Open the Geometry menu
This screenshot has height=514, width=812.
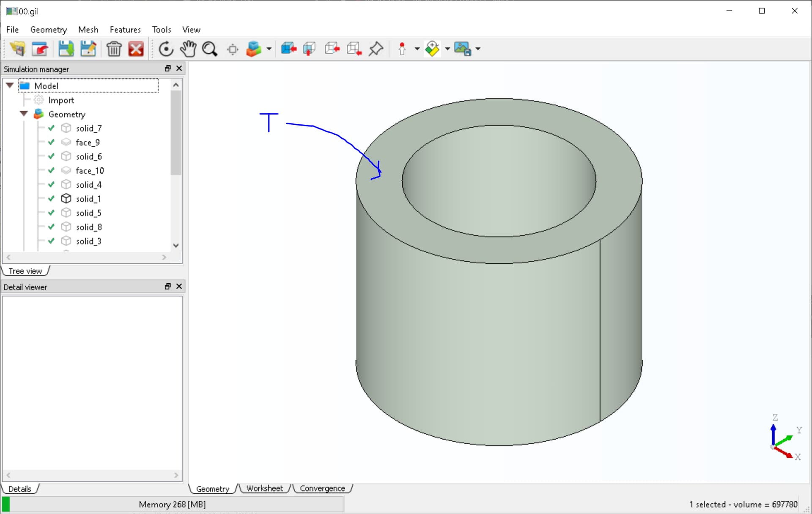coord(49,30)
